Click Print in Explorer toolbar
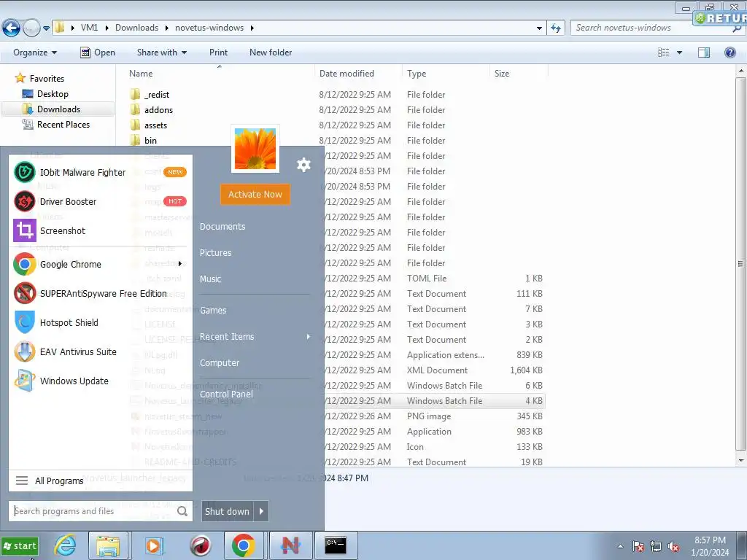Viewport: 747px width, 560px height. 218,52
